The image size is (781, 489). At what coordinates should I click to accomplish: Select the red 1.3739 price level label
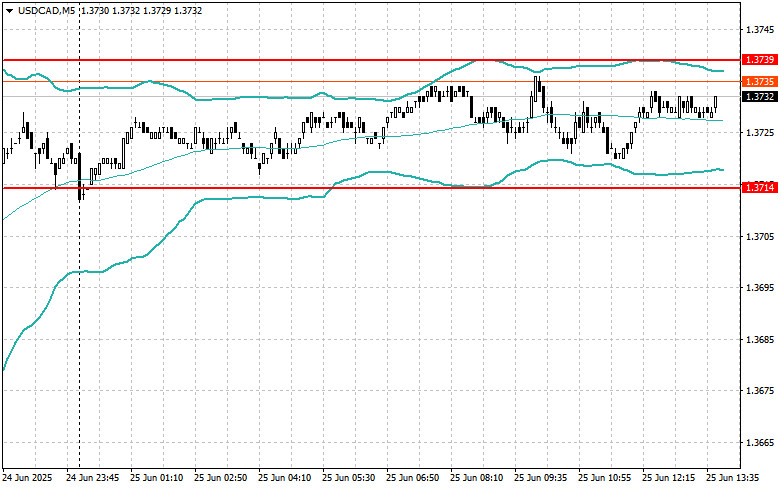tap(760, 60)
